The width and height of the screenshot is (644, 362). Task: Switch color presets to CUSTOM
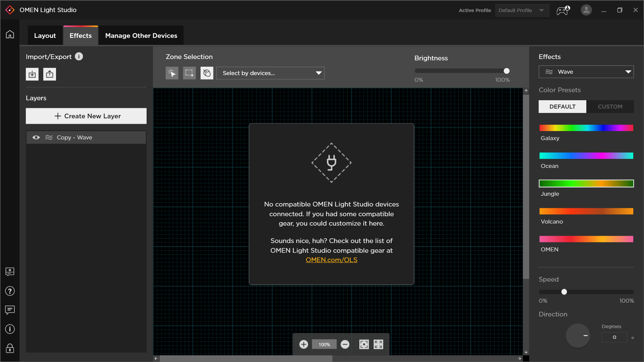point(610,107)
